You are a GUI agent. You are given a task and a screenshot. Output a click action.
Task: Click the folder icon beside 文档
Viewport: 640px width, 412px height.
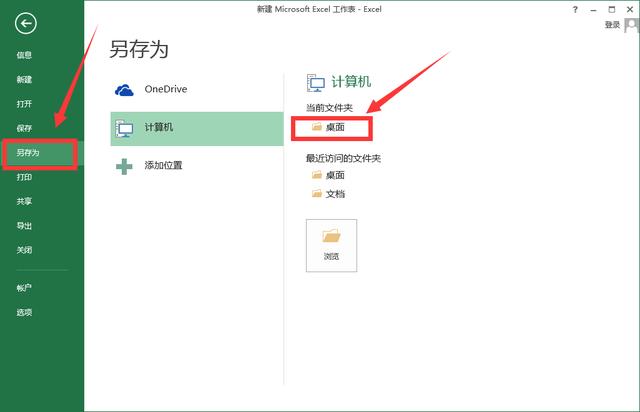click(317, 194)
